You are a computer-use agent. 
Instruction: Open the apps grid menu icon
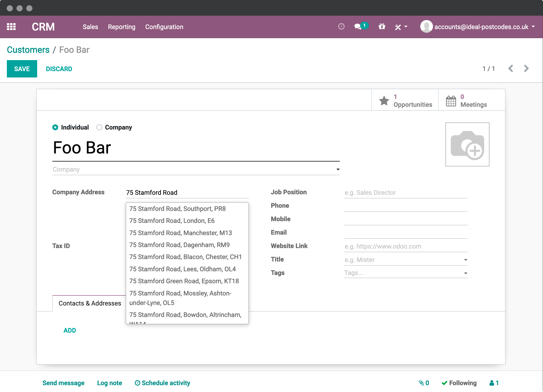(x=11, y=27)
